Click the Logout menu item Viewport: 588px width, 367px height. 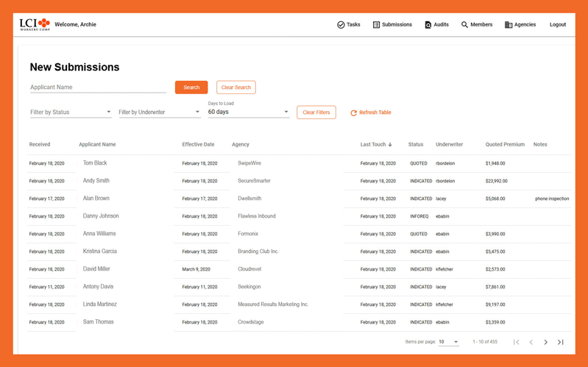(558, 25)
